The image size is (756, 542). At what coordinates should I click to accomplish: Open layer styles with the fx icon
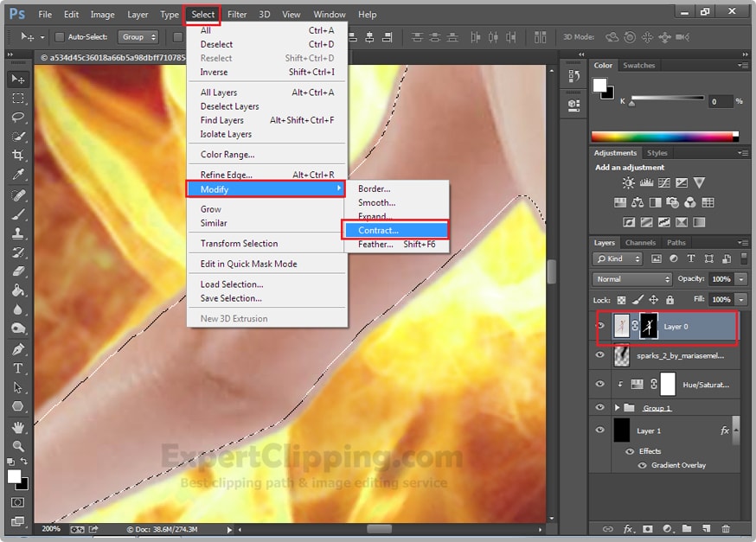click(626, 528)
